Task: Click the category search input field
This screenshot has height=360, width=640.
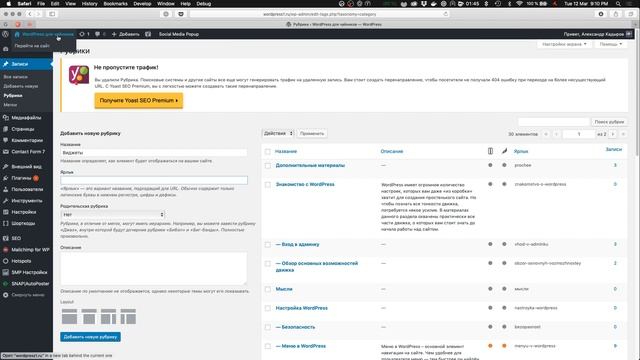Action: click(x=554, y=122)
